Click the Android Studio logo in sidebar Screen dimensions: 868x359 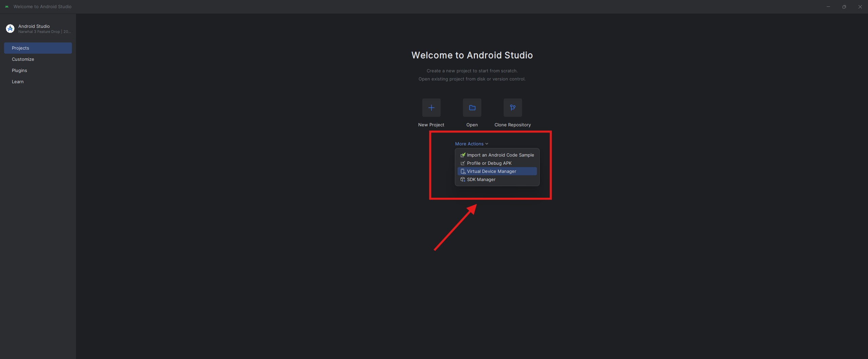[10, 29]
